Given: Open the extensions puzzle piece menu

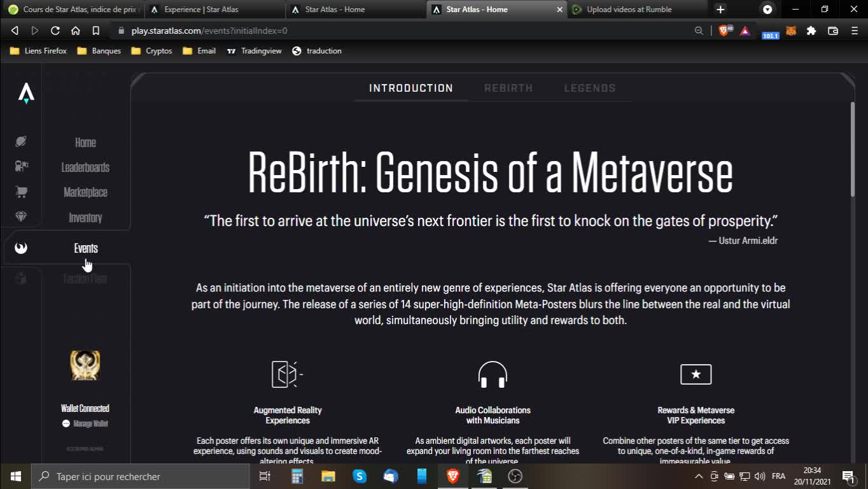Looking at the screenshot, I should [x=811, y=31].
